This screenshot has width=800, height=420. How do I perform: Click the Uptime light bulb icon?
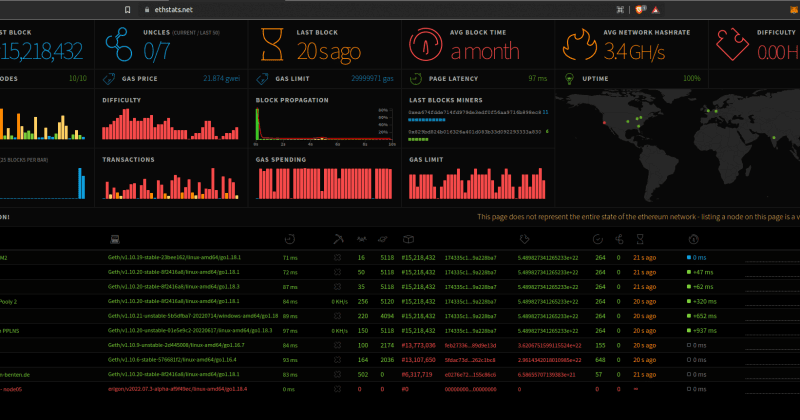(569, 79)
